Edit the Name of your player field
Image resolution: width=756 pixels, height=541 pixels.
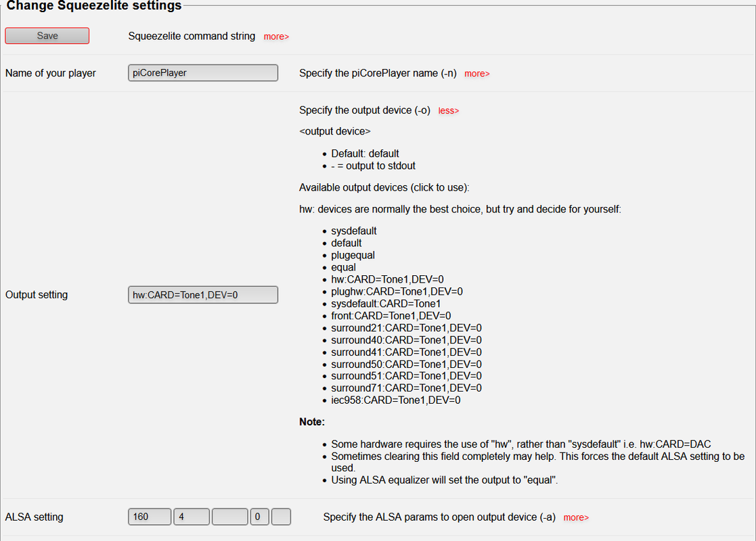[x=203, y=73]
